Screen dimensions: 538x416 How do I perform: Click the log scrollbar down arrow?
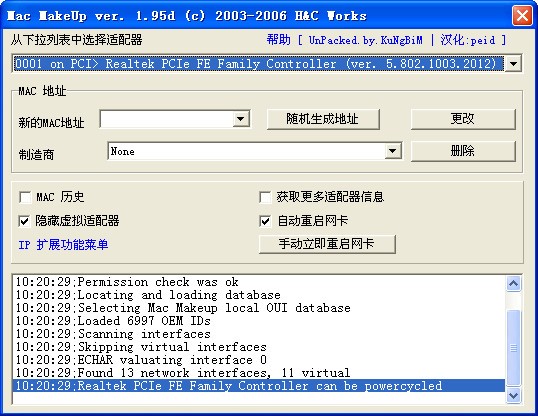tap(513, 395)
